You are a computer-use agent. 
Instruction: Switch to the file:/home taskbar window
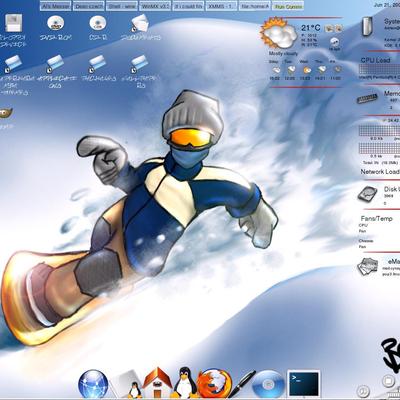click(255, 6)
